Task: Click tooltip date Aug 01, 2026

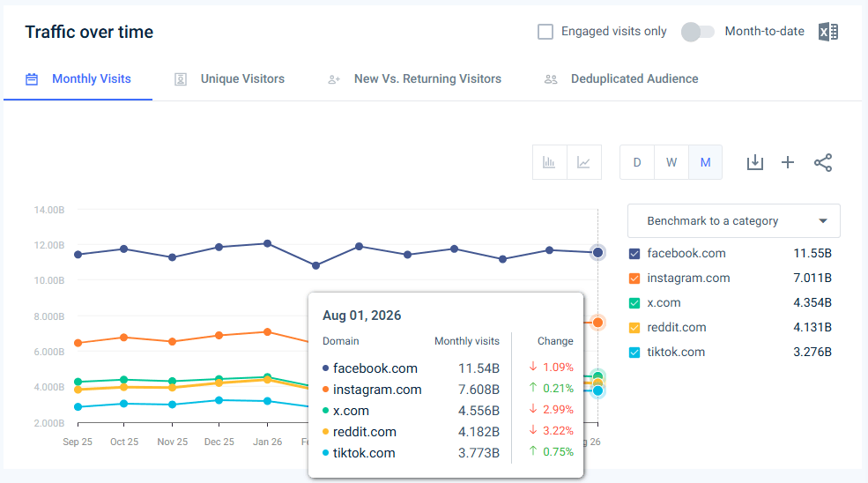Action: click(362, 316)
